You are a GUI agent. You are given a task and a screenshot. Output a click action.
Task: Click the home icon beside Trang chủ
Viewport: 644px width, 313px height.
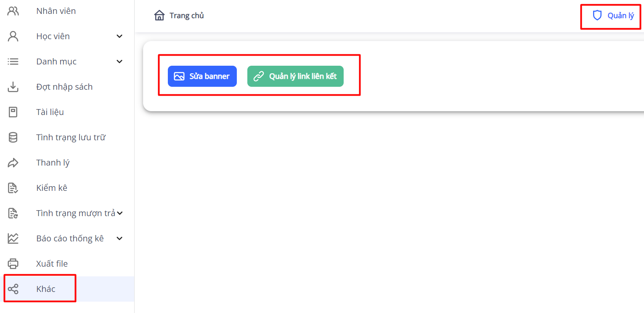tap(159, 16)
